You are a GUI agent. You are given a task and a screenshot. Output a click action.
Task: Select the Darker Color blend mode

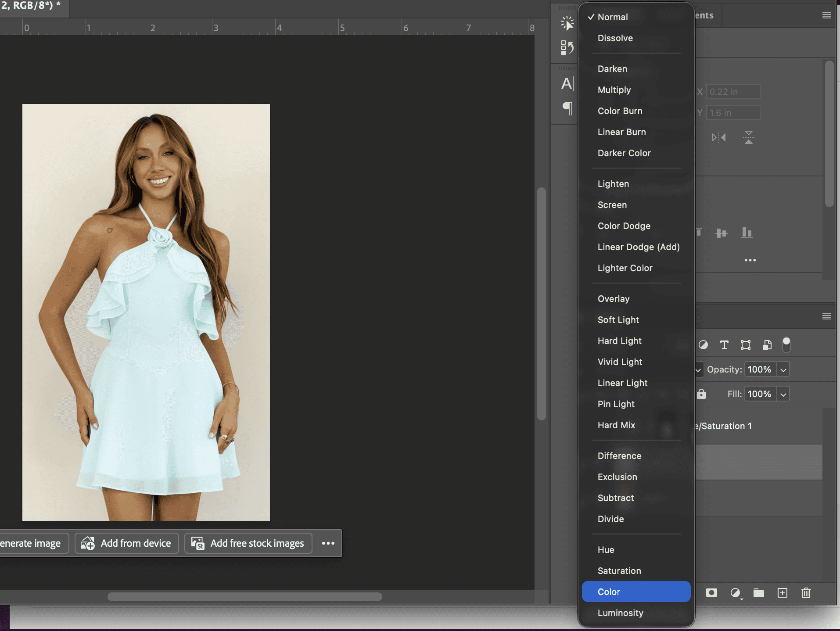[x=636, y=153]
